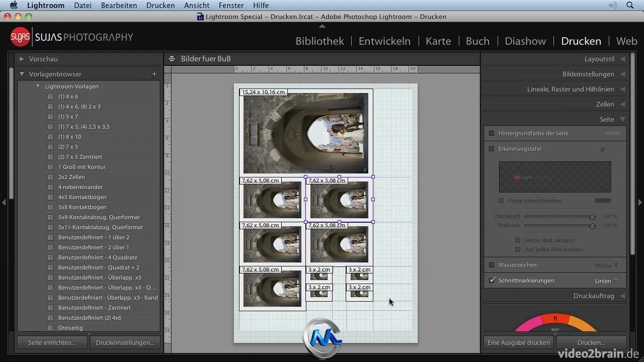Add new template with plus icon in Vorlagenbrowser
Viewport: 644px width, 362px height.
pos(154,74)
